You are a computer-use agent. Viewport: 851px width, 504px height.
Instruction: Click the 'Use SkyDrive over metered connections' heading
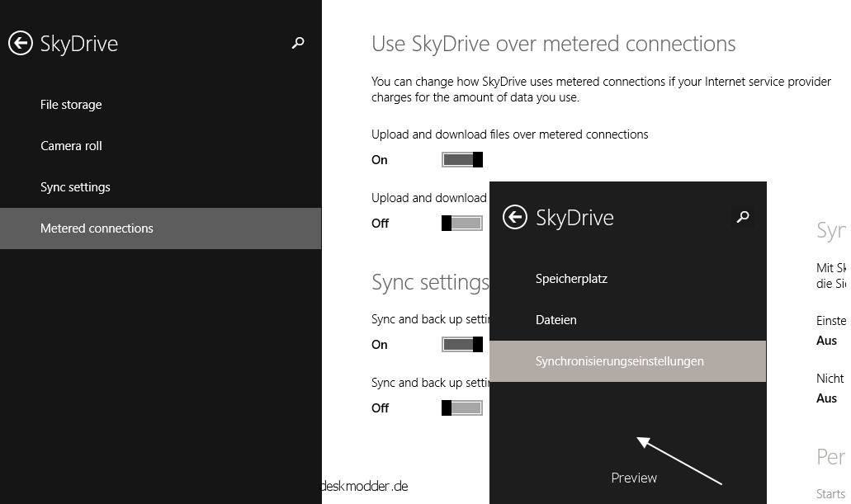554,44
